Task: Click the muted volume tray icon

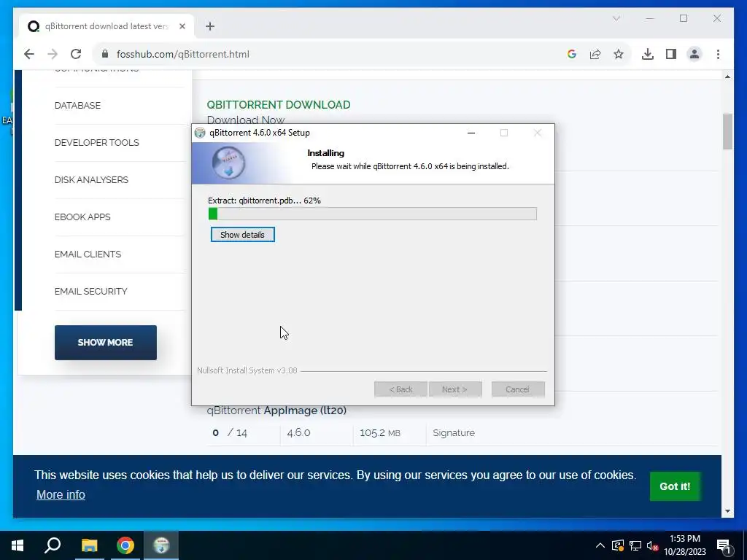Action: (652, 545)
